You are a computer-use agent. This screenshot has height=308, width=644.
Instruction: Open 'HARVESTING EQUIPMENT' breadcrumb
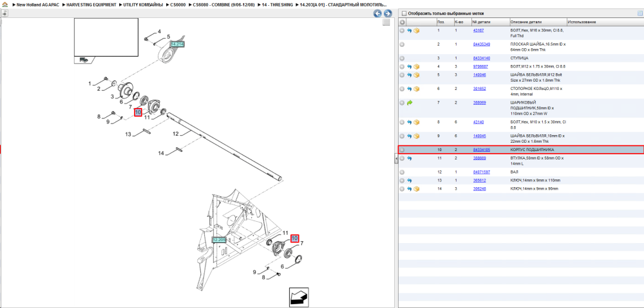91,5
